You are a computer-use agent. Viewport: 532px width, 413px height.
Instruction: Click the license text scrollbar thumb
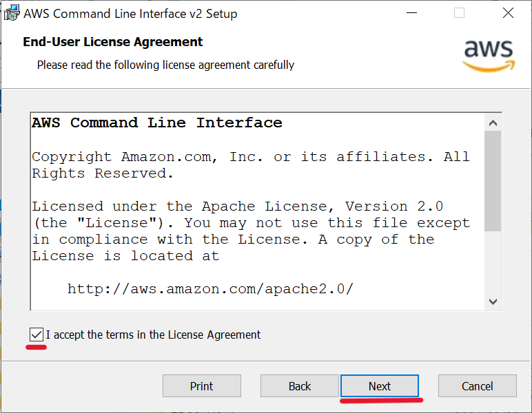pyautogui.click(x=493, y=181)
